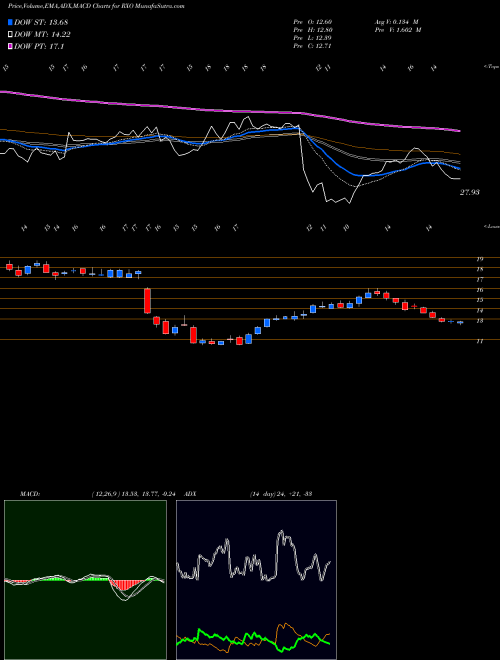500x660 pixels.
Task: Click the blue DOW ST legend swatch
Action: pyautogui.click(x=10, y=22)
